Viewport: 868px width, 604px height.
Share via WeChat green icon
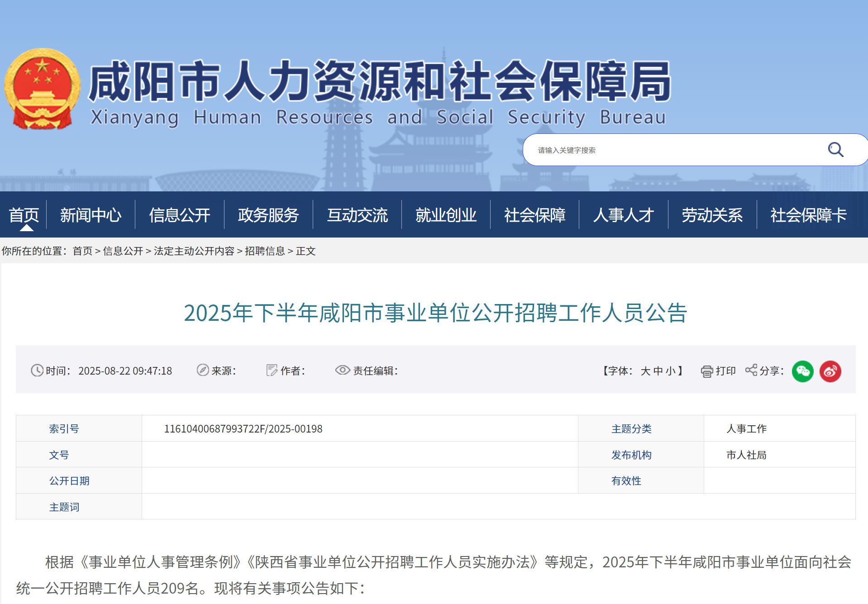pos(803,371)
